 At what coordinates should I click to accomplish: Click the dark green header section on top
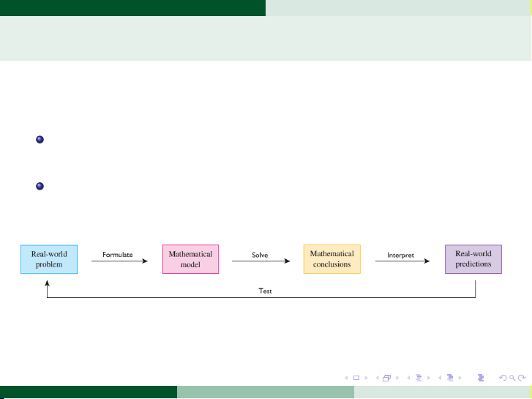[x=132, y=8]
